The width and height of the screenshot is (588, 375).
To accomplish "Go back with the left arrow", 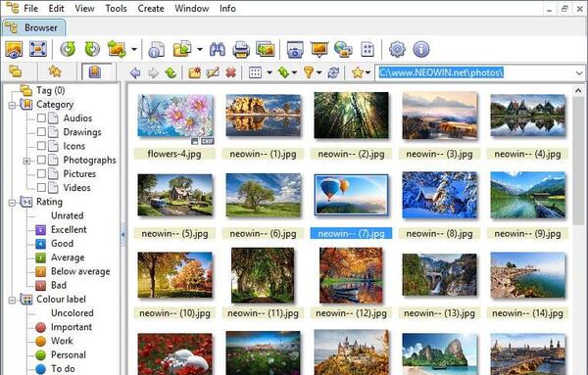I will (x=135, y=72).
